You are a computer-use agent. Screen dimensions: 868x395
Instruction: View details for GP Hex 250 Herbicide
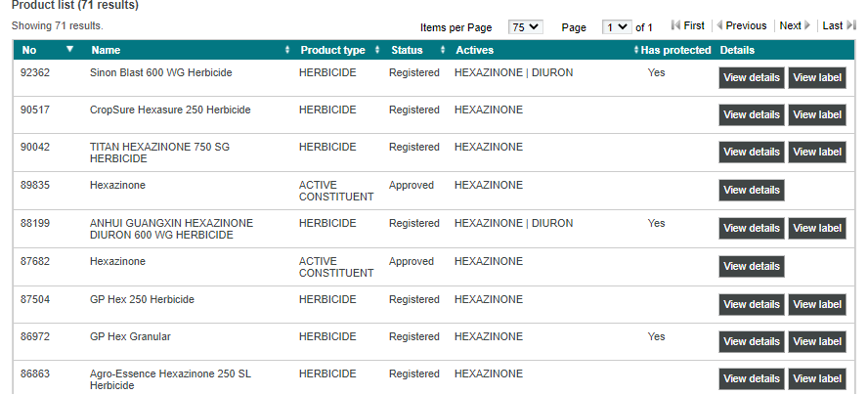point(751,304)
